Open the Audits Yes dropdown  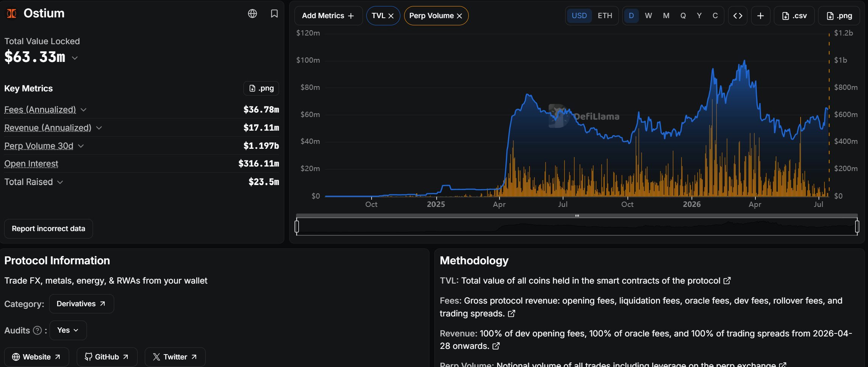point(68,330)
